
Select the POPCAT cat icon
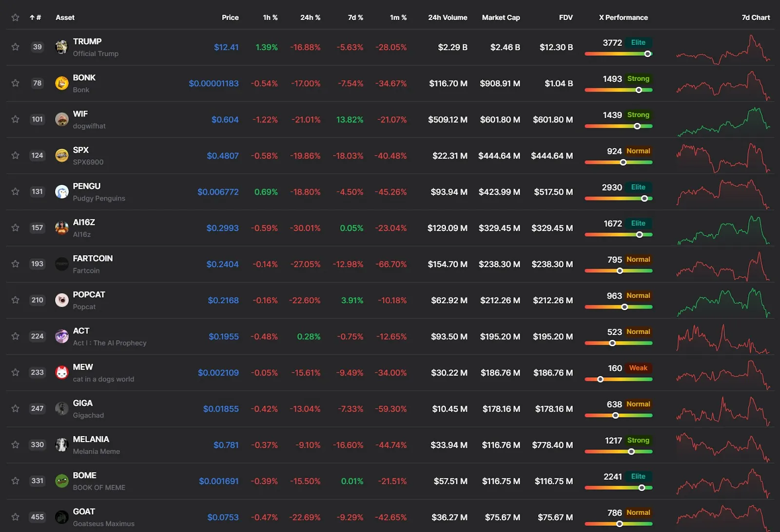tap(61, 300)
